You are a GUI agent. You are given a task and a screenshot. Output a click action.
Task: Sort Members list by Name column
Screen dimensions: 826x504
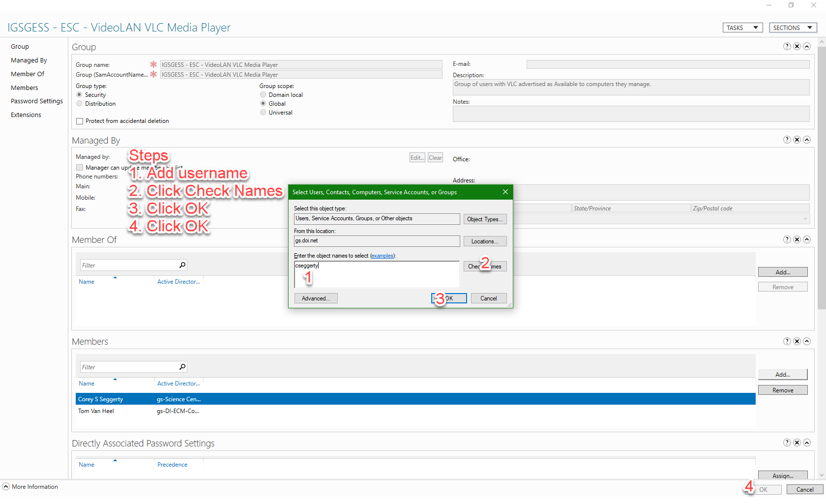87,384
